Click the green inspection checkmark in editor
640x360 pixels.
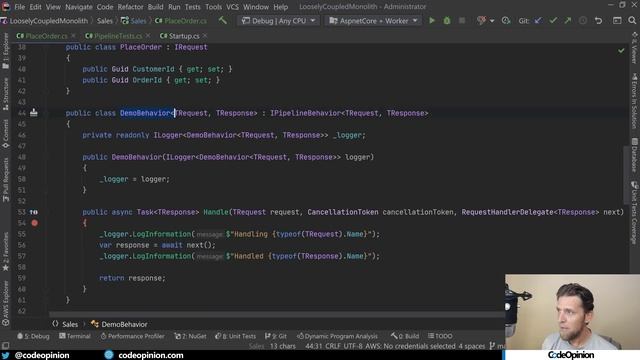coord(621,51)
